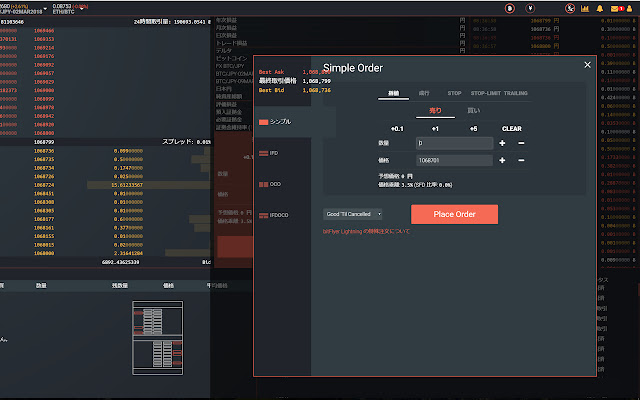Open the chart icon in top bar

585,8
